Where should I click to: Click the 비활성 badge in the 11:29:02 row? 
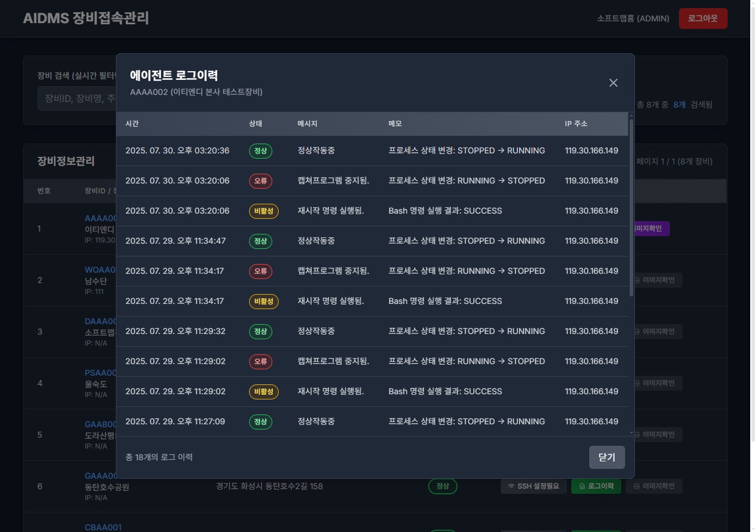point(264,391)
